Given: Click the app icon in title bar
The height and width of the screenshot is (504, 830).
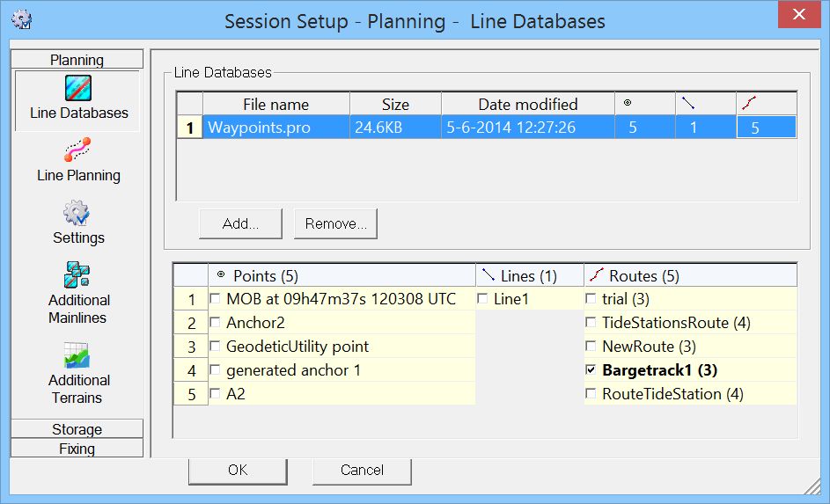Looking at the screenshot, I should coord(22,19).
